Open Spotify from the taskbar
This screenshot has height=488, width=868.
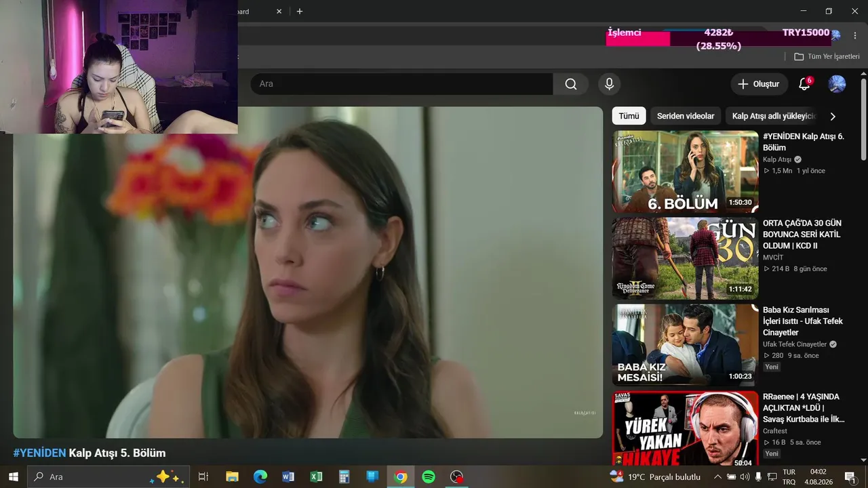(x=429, y=476)
